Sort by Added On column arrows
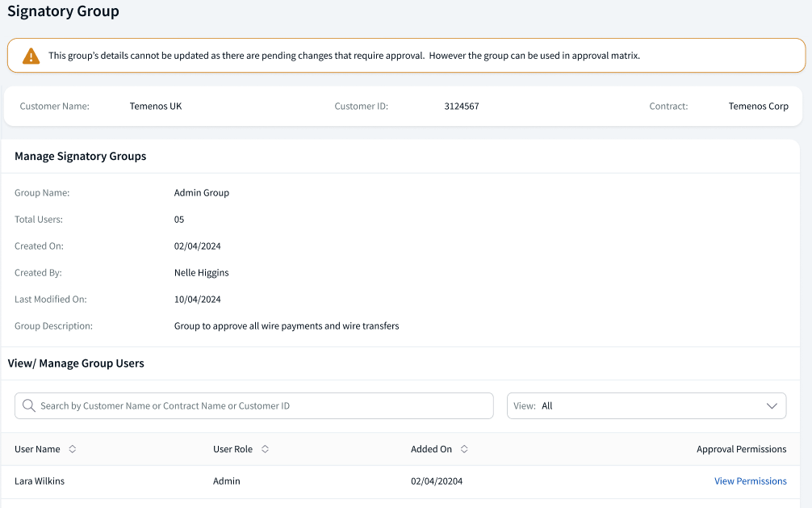 pyautogui.click(x=464, y=449)
